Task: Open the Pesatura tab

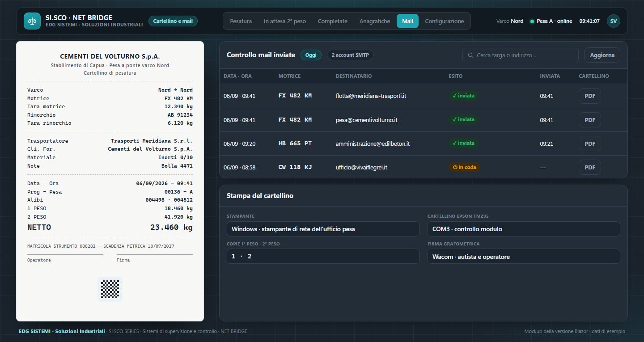Action: click(241, 21)
